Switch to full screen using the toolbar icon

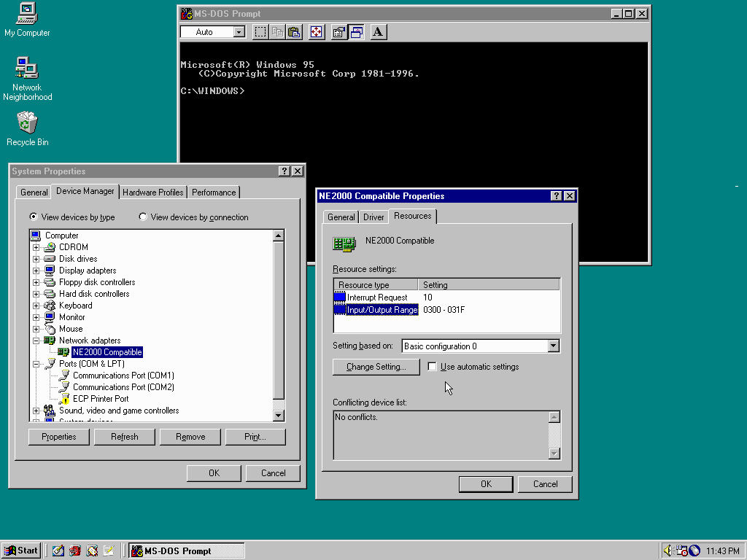click(317, 31)
